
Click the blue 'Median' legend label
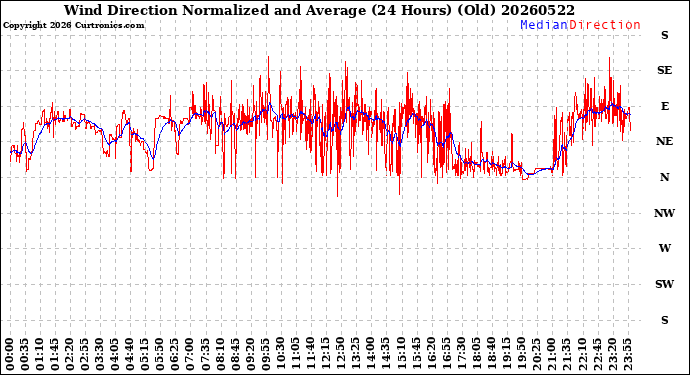544,25
